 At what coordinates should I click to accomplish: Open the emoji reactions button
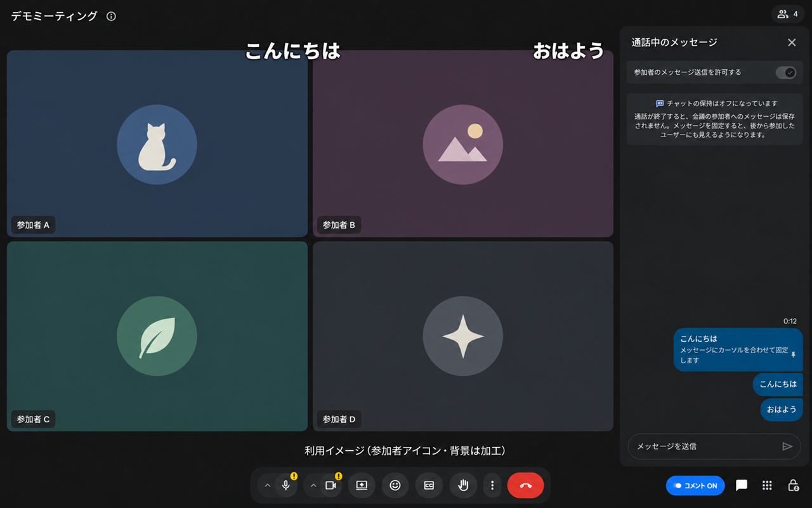pyautogui.click(x=395, y=486)
